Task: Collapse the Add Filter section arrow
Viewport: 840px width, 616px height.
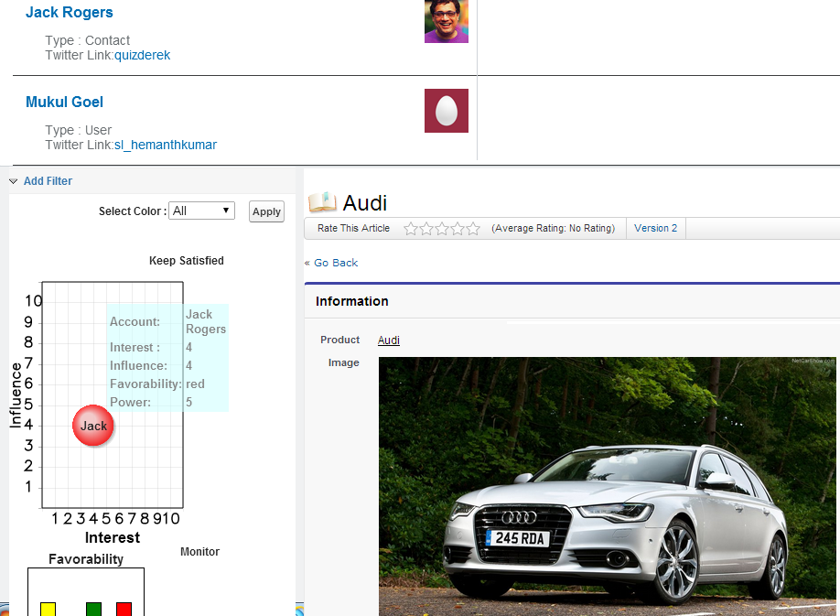Action: [x=14, y=181]
